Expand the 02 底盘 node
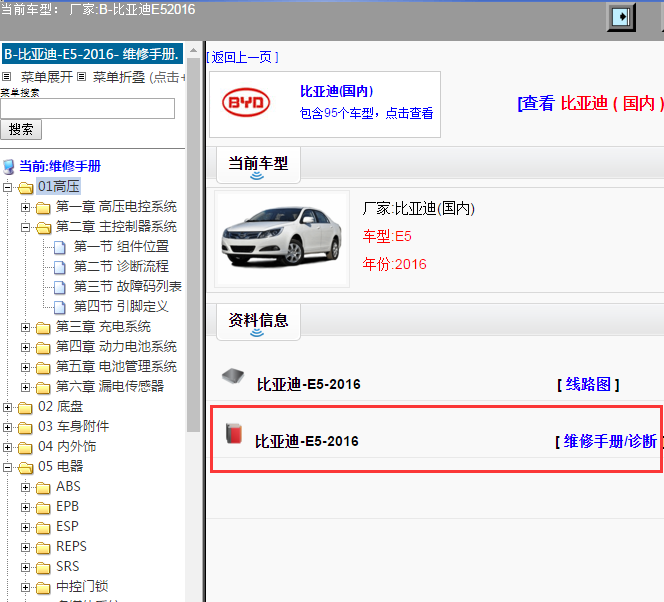 [x=7, y=407]
